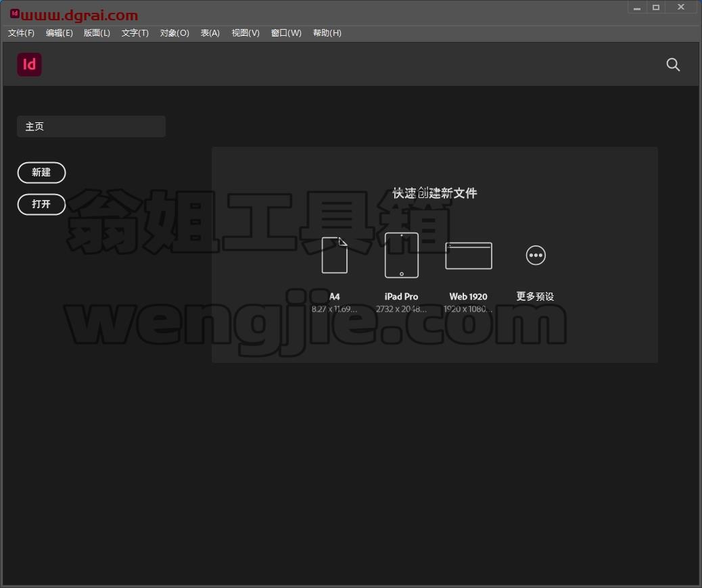Open the 窗口(W) menu
702x588 pixels.
coord(286,33)
